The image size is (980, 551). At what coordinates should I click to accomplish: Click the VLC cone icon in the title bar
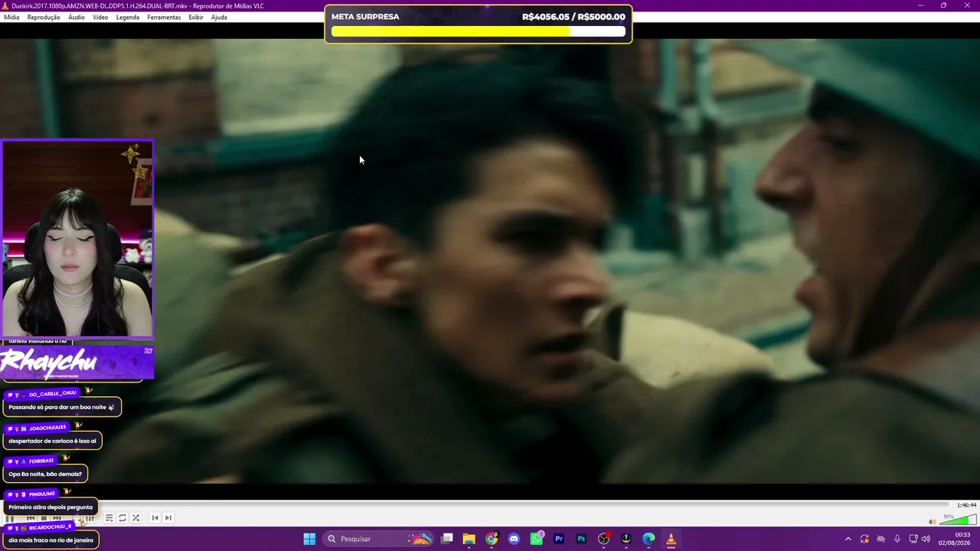5,5
